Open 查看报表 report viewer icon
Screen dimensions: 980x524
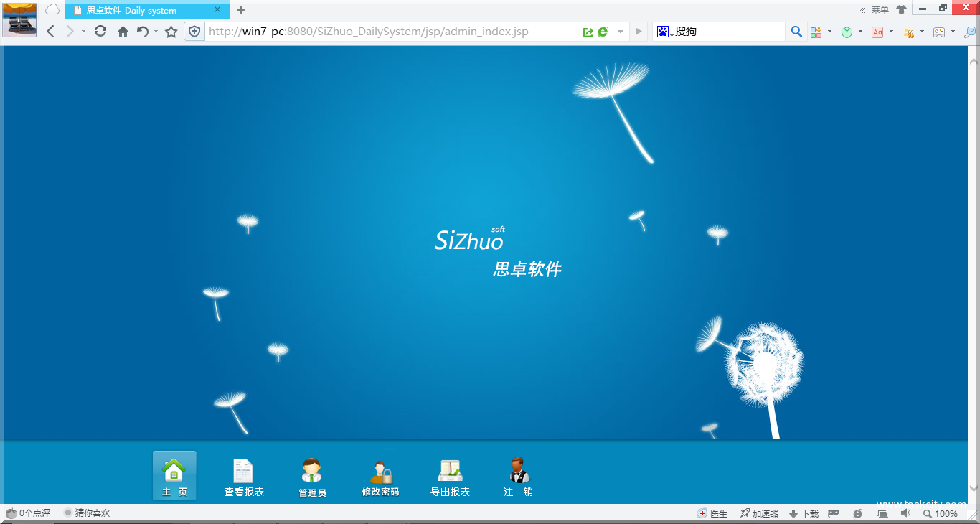[x=244, y=477]
